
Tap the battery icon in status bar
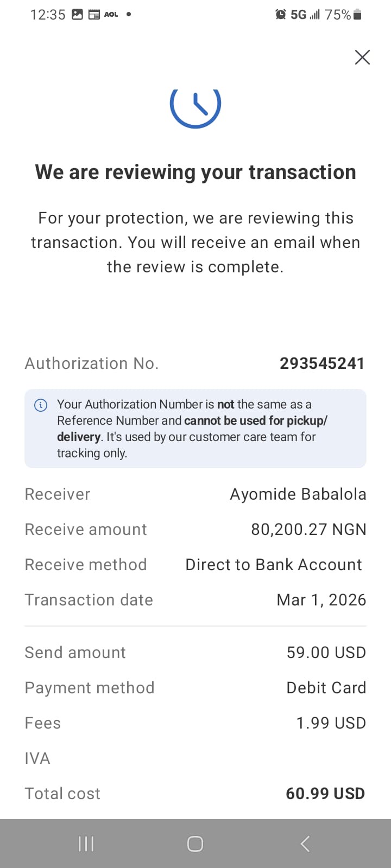(x=357, y=15)
